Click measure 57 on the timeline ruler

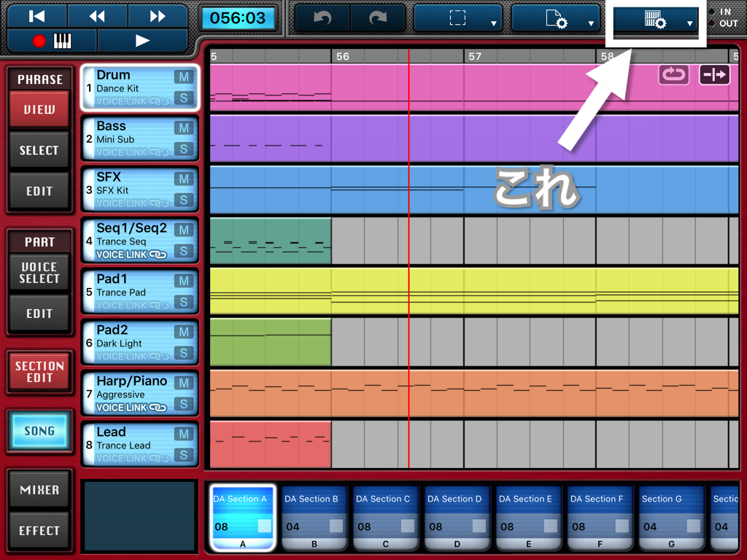pos(475,56)
